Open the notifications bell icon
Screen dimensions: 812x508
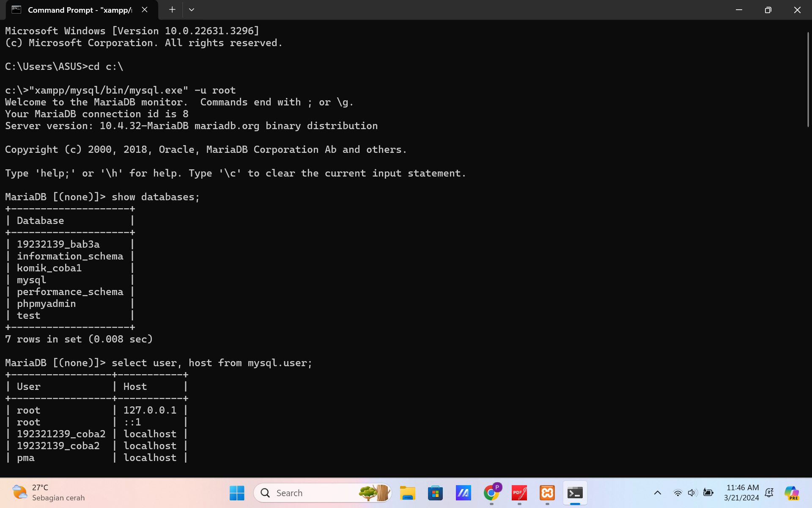(769, 493)
